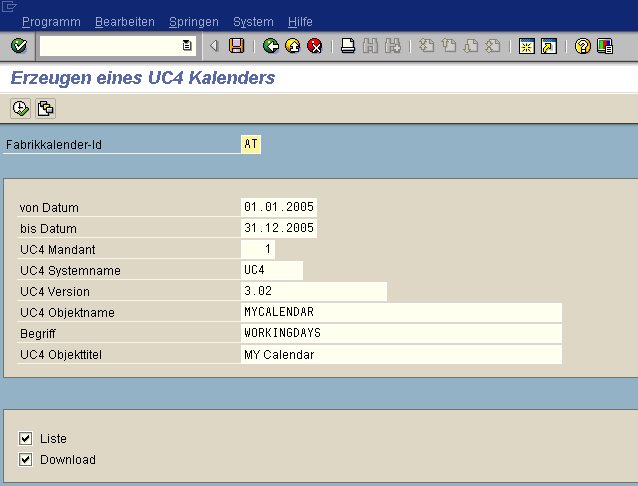
Task: Click the Fabrikkalender-Id field with AT
Action: coord(251,144)
